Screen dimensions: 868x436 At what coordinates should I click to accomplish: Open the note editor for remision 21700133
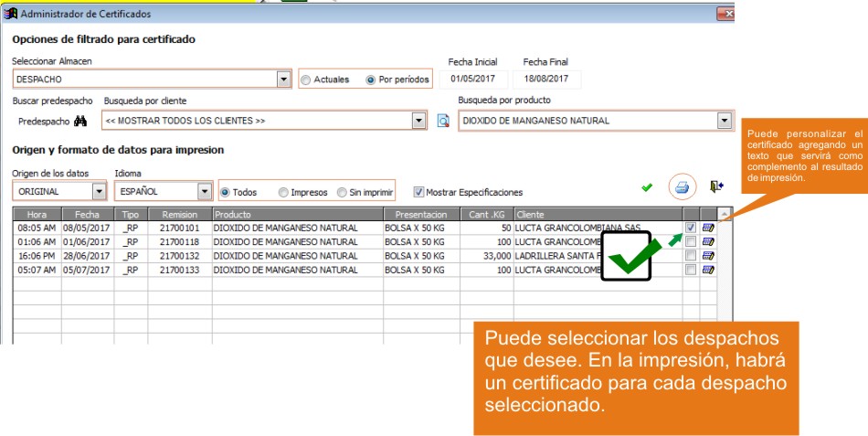708,270
